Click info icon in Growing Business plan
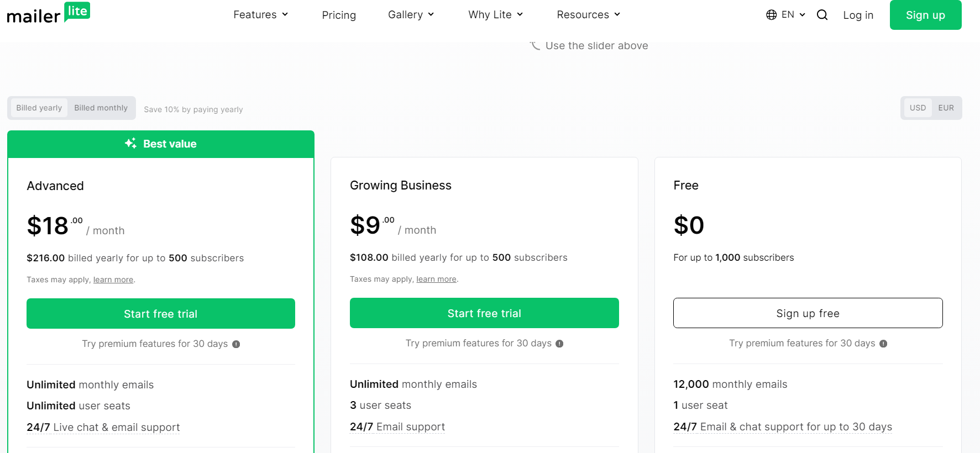980x453 pixels. 559,344
